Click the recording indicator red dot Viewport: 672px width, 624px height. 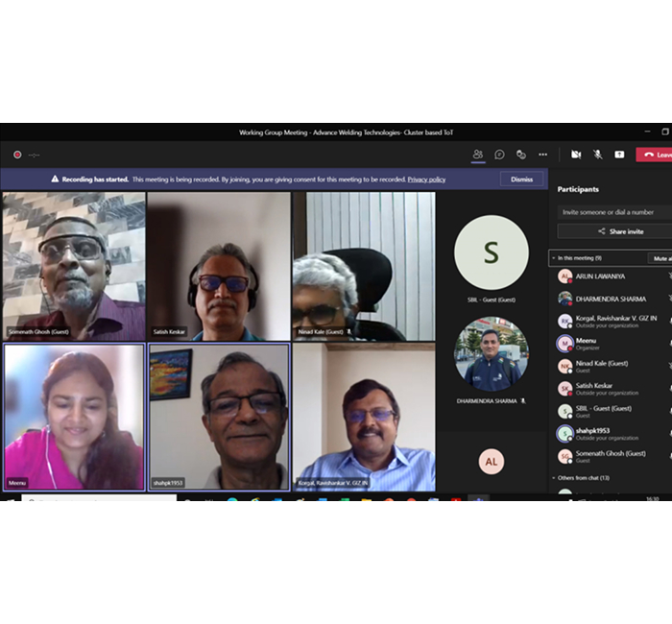pyautogui.click(x=17, y=155)
